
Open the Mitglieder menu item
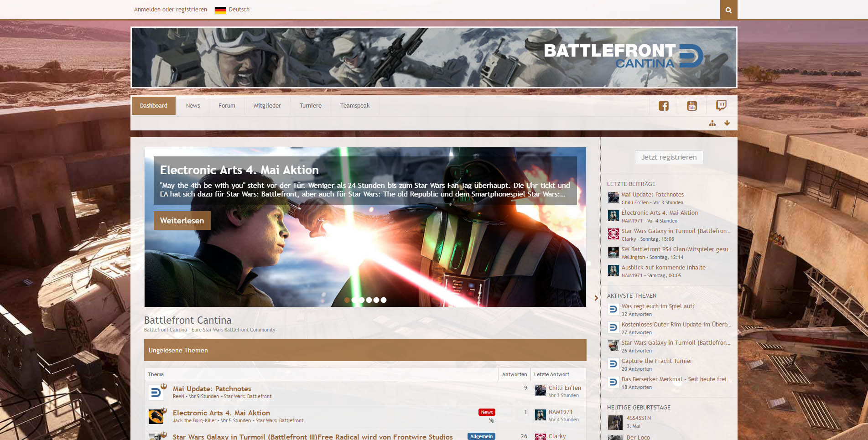(267, 106)
